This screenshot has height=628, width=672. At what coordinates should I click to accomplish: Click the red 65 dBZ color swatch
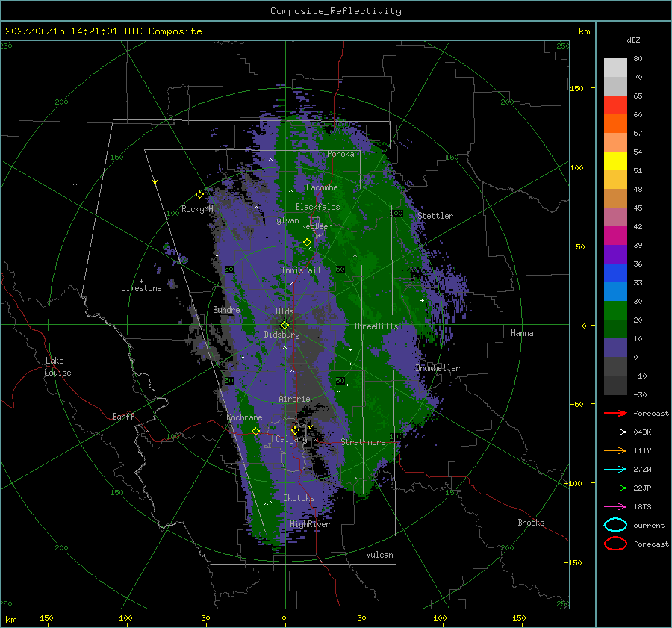(x=615, y=105)
